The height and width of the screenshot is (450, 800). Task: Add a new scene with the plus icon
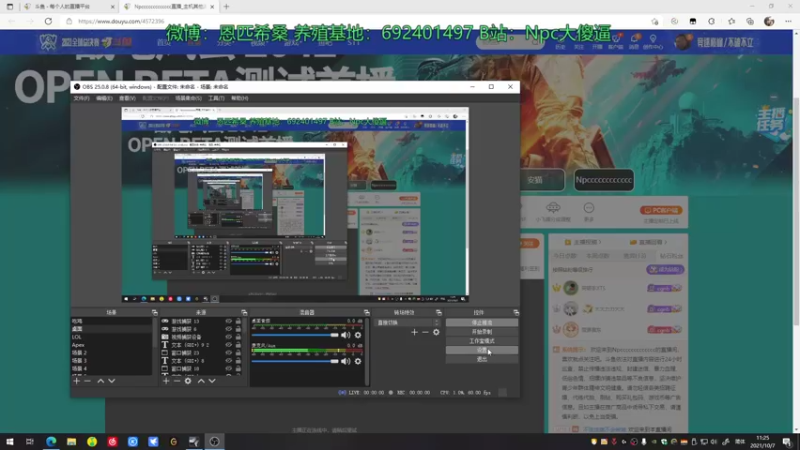pyautogui.click(x=77, y=381)
